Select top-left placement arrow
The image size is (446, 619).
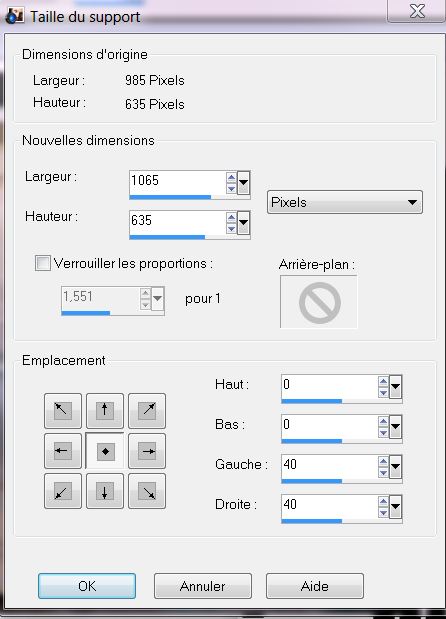[x=63, y=411]
